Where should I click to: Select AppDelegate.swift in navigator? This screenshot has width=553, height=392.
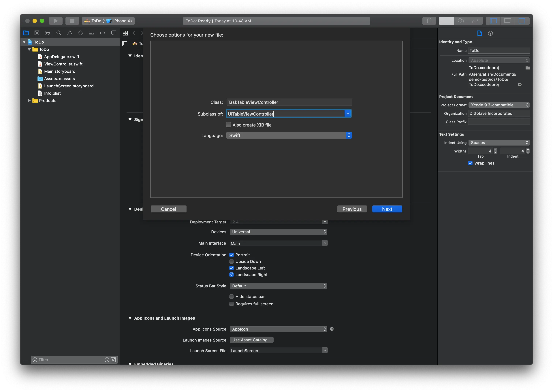coord(62,57)
